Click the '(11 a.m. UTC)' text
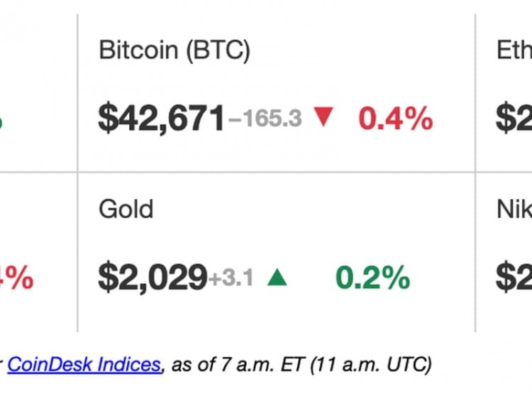The image size is (532, 399). click(371, 365)
